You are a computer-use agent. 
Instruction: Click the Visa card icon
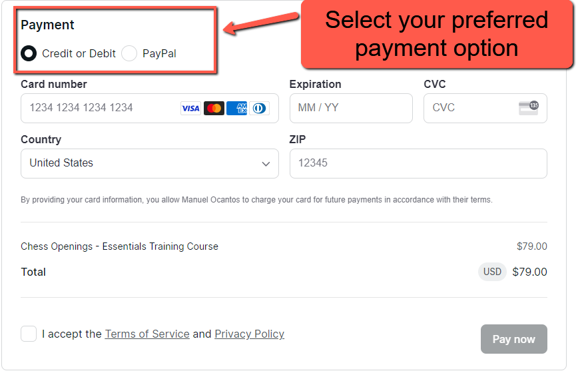pos(190,109)
